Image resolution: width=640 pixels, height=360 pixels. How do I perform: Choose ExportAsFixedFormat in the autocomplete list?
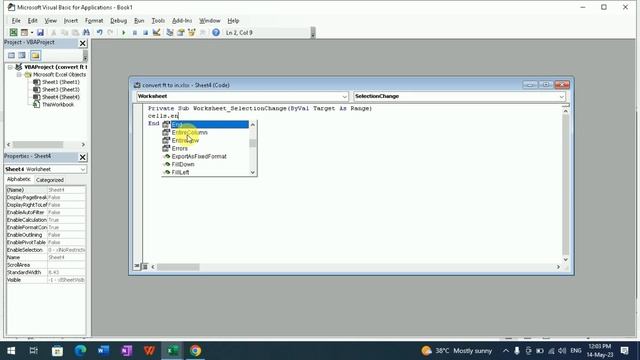205,156
